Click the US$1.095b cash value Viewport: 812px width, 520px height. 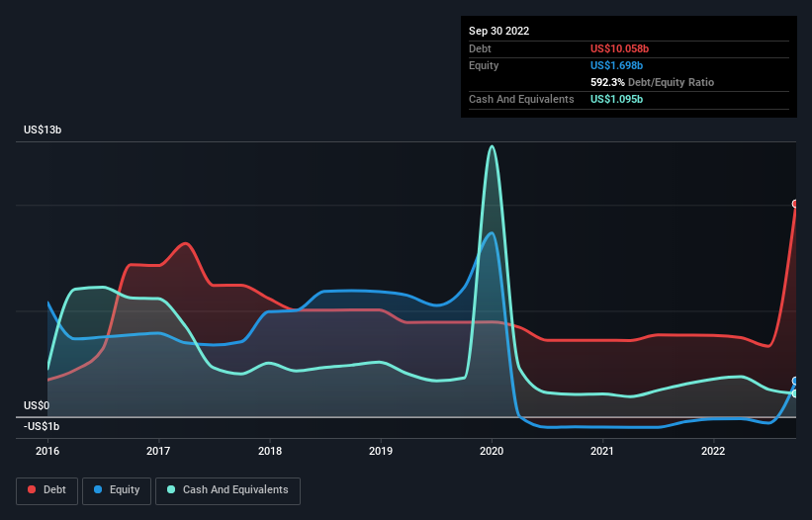[x=617, y=99]
